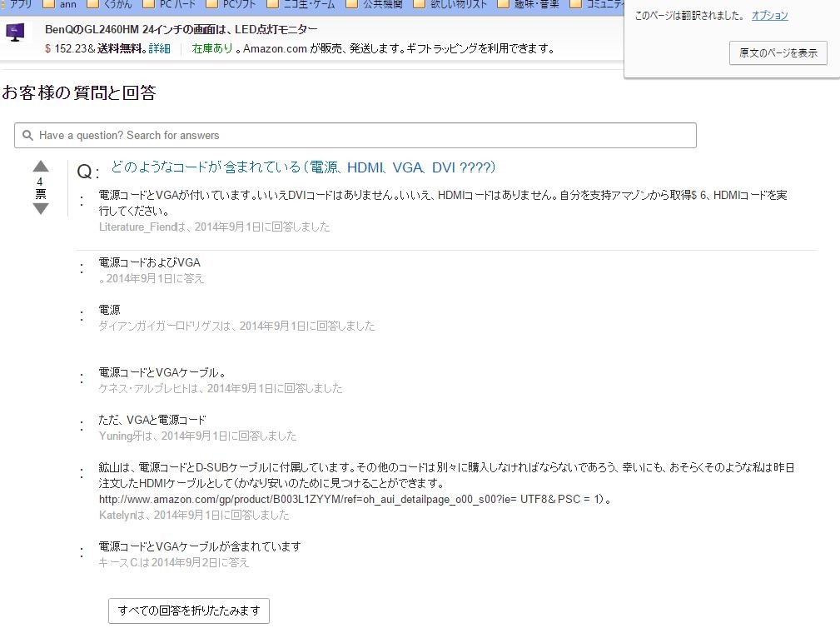The height and width of the screenshot is (628, 840).
Task: Click すべての回答を折りたたみます button
Action: (x=189, y=611)
